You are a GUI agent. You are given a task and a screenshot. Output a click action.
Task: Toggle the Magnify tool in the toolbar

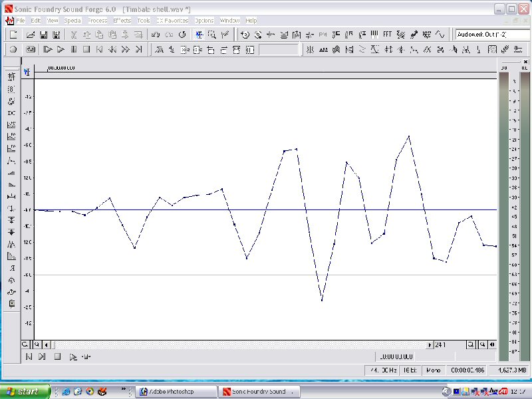(x=211, y=35)
